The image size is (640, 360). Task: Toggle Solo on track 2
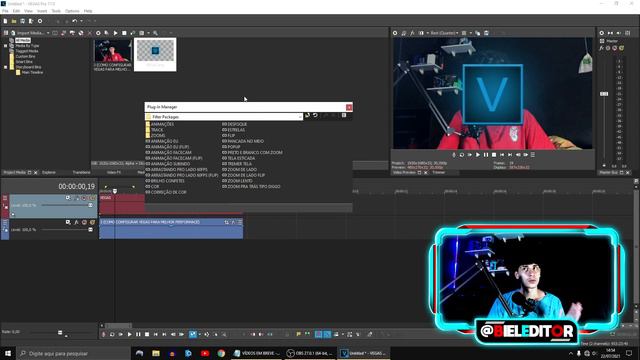(x=93, y=222)
